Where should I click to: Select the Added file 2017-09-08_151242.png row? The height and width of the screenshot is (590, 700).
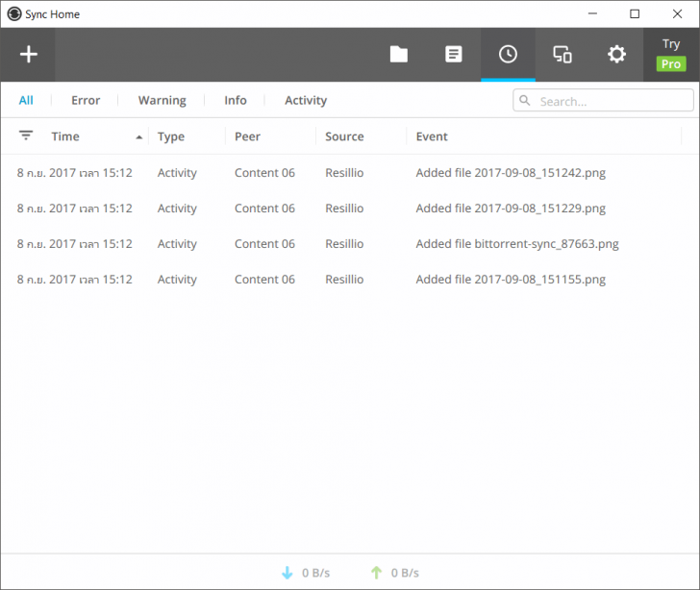click(510, 173)
